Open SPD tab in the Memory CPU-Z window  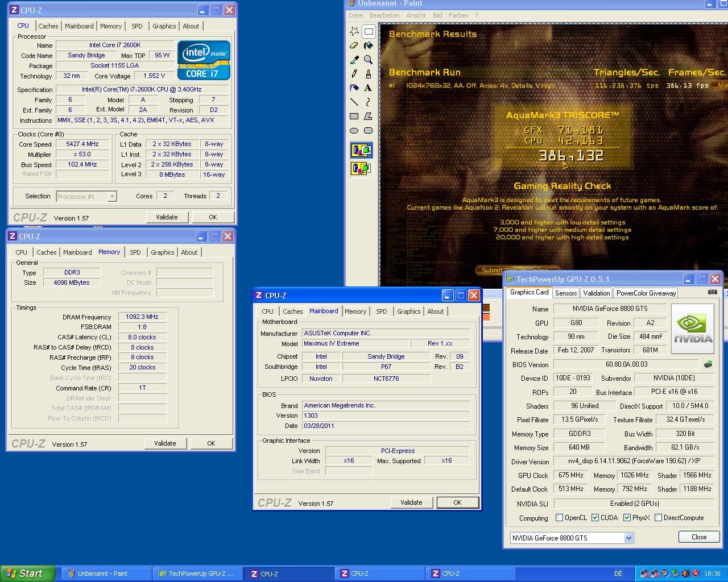click(x=135, y=252)
